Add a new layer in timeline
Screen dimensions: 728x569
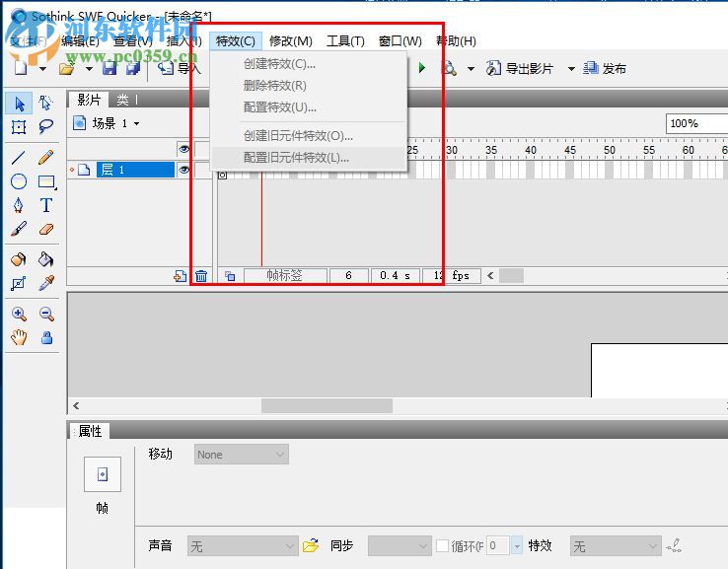[181, 276]
